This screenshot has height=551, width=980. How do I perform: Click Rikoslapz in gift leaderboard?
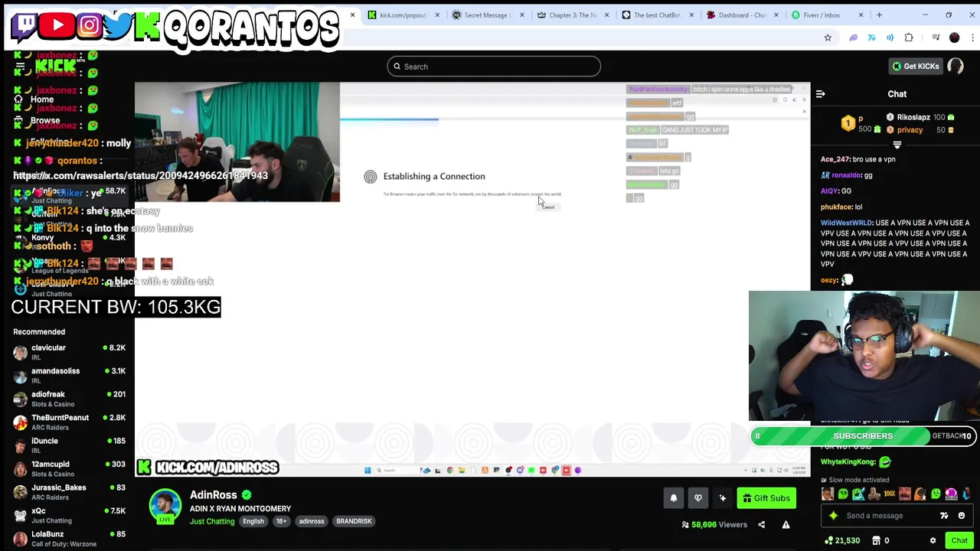coord(913,118)
